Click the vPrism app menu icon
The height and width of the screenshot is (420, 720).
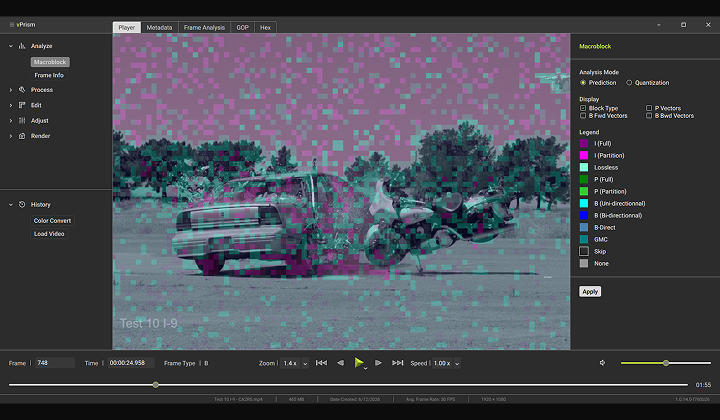[x=11, y=25]
